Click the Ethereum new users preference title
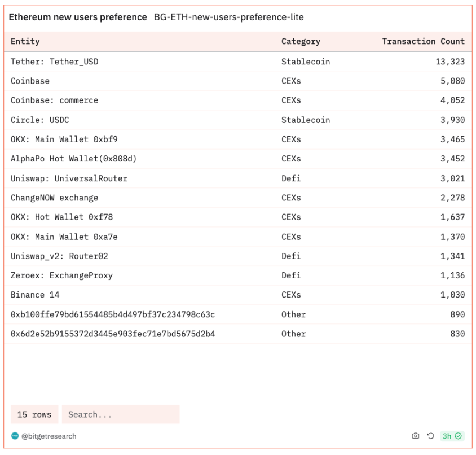This screenshot has height=455, width=476. tap(78, 17)
